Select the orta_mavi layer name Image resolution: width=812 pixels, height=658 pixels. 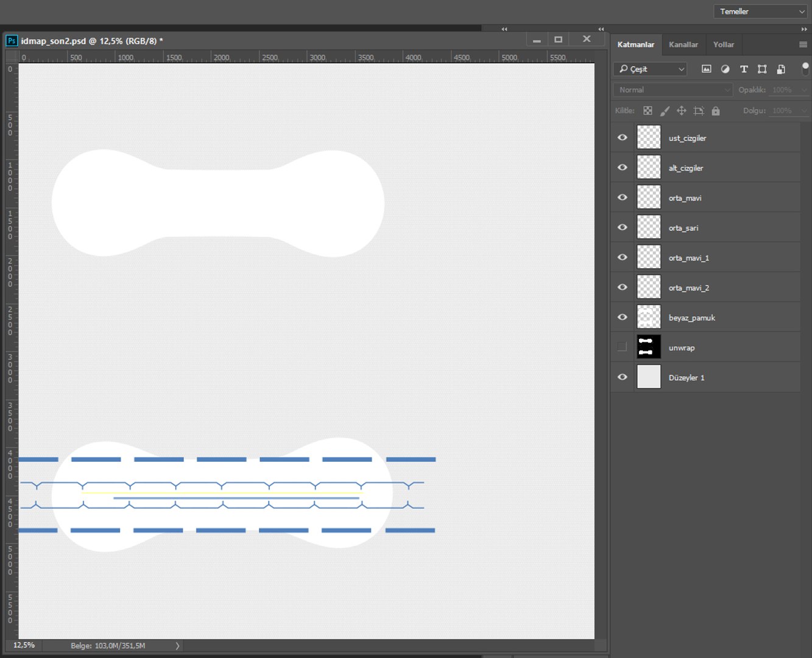click(x=685, y=198)
